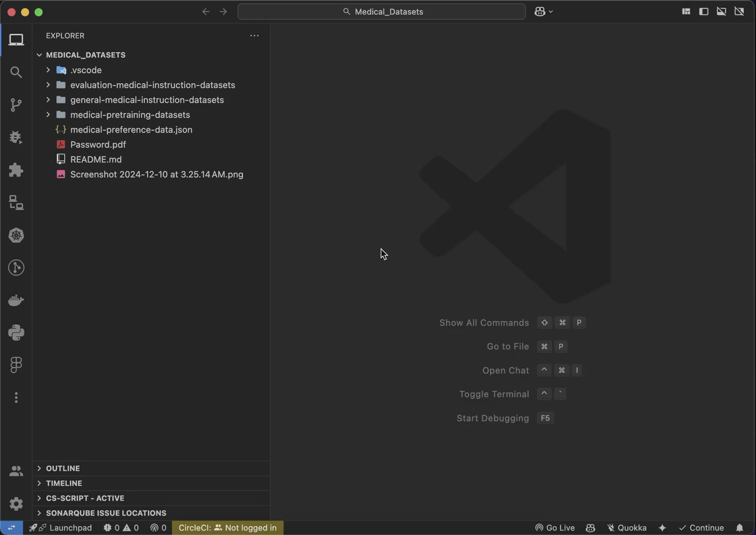Open the Source Control view icon
Image resolution: width=756 pixels, height=535 pixels.
[x=16, y=105]
